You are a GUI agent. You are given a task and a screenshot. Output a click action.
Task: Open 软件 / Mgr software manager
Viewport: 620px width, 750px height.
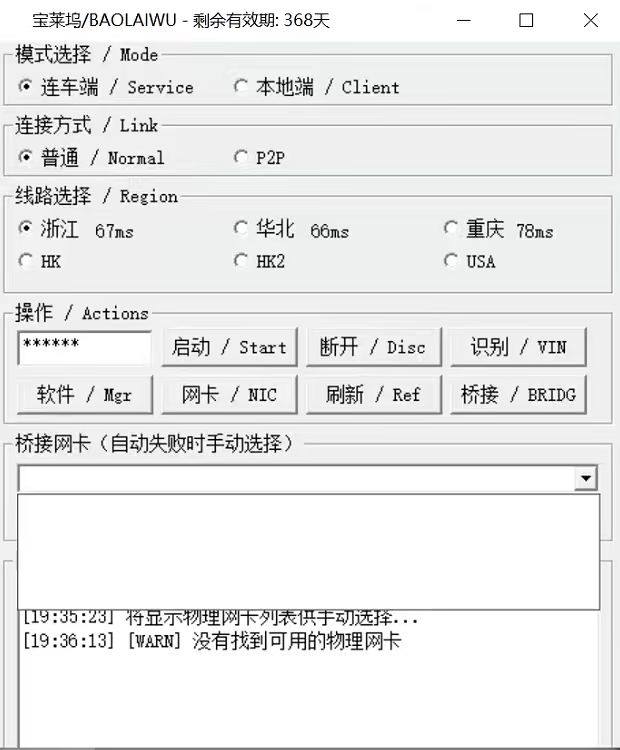point(85,395)
